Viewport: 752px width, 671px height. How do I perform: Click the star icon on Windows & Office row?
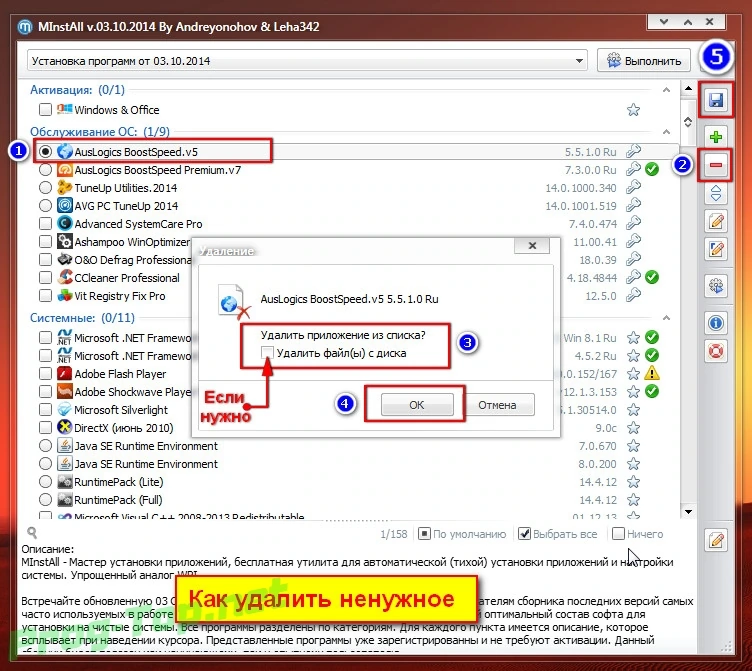(x=633, y=110)
